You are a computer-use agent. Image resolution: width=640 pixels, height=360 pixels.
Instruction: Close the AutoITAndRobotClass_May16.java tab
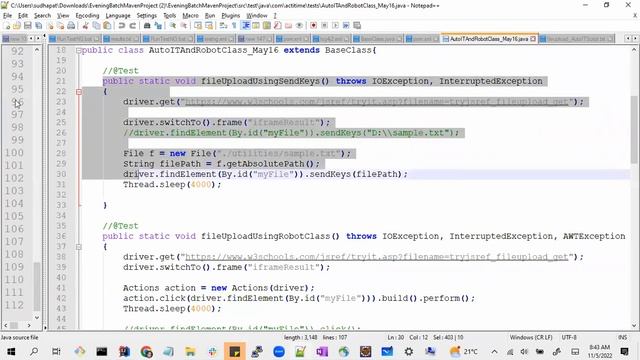(533, 39)
